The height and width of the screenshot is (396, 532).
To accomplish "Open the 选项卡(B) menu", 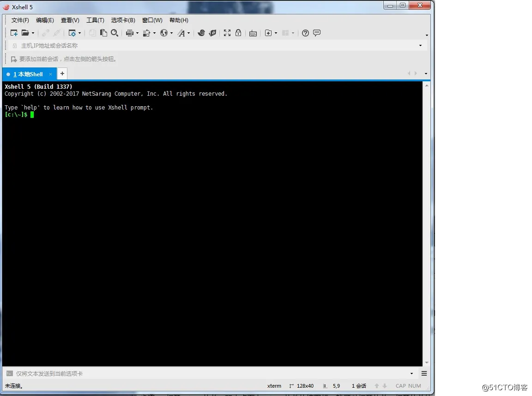I will coord(123,20).
